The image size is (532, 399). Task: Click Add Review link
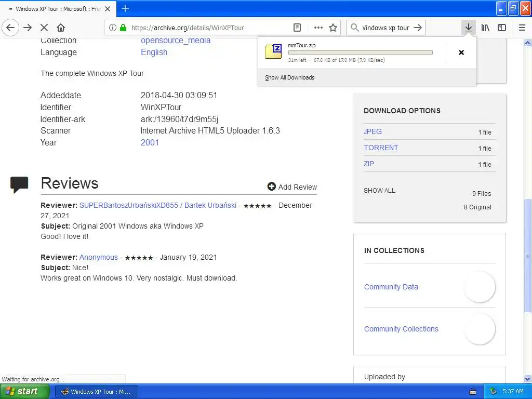[x=298, y=187]
